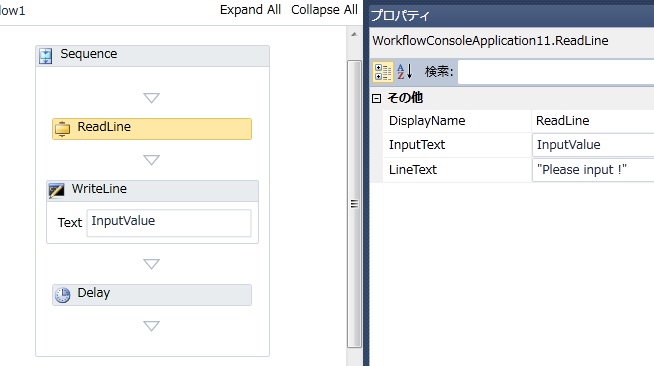This screenshot has height=366, width=654.
Task: Collapse all activities with Collapse All
Action: click(324, 10)
